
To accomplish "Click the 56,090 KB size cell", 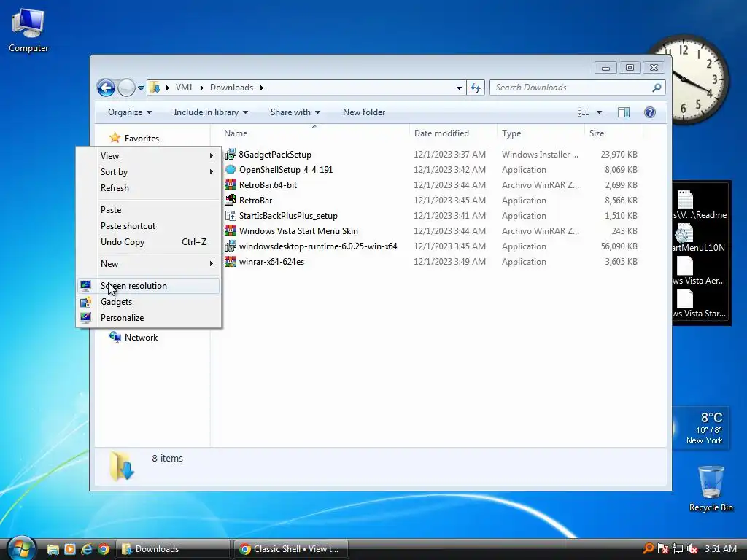I will click(619, 246).
